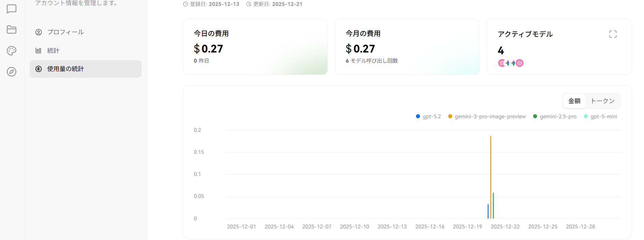Screen dimensions: 644x240
Task: Click the 今月の費用 card
Action: (407, 47)
